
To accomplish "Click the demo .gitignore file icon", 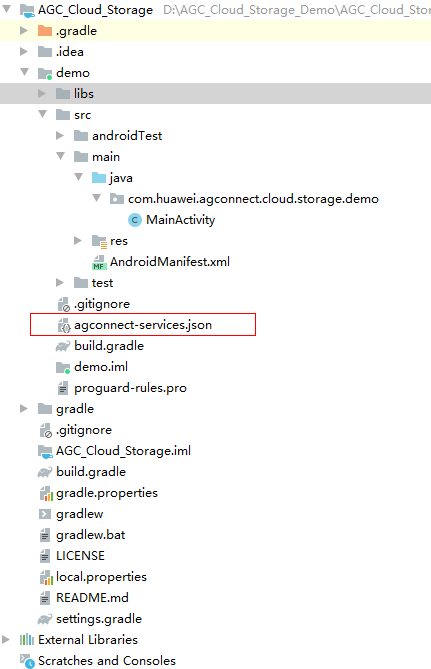I will (x=63, y=304).
